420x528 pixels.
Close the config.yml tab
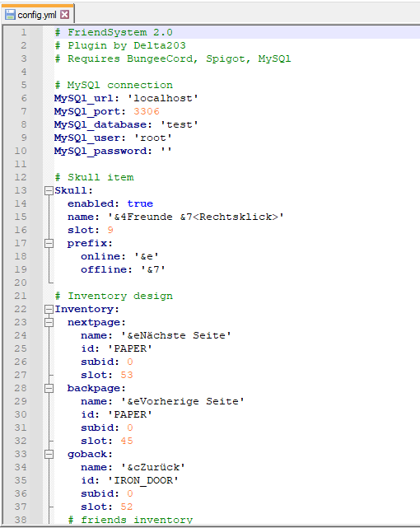[x=64, y=15]
